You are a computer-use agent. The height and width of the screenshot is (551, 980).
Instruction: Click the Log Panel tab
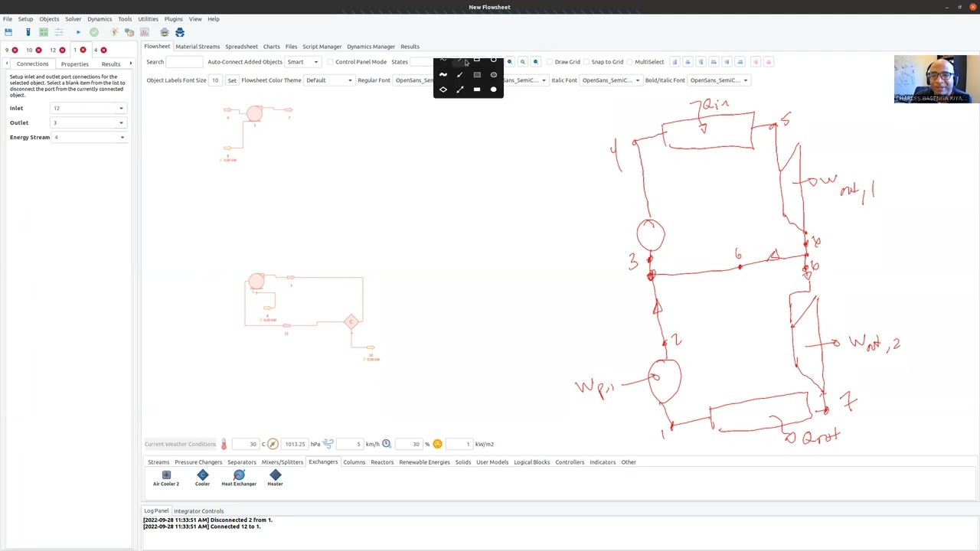[156, 511]
